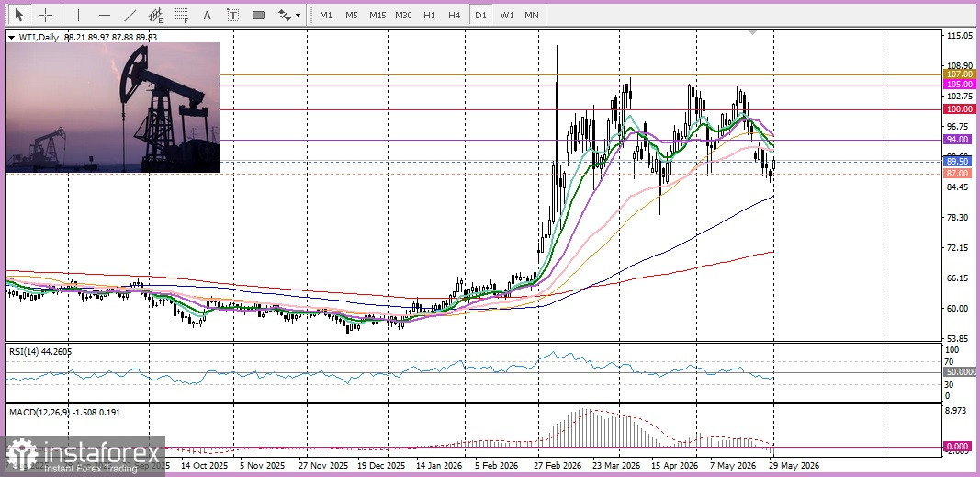This screenshot has height=477, width=980.
Task: Activate the crosshair tool
Action: pos(46,15)
